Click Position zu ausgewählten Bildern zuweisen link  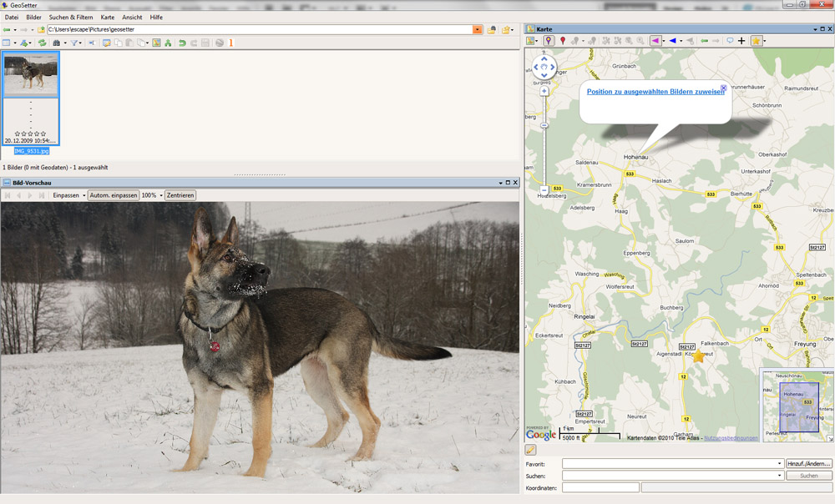(x=655, y=92)
